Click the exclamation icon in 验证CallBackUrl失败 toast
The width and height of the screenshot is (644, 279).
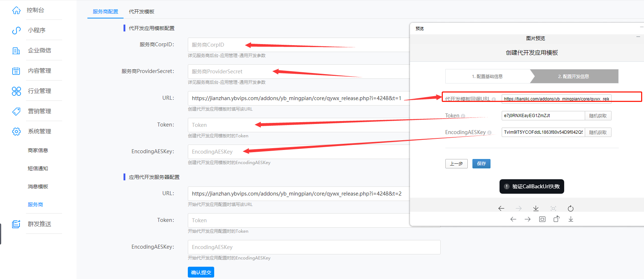(x=507, y=186)
